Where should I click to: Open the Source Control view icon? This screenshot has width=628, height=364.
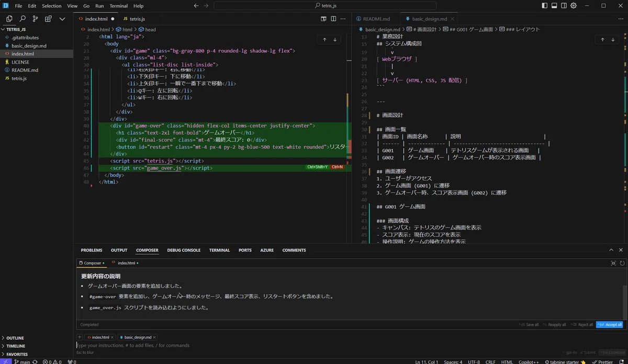point(35,18)
